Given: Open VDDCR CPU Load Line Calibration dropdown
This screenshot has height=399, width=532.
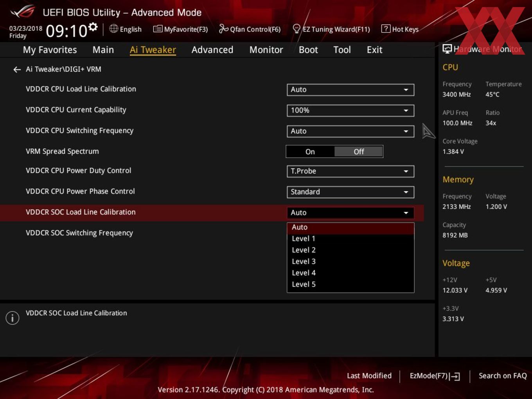Looking at the screenshot, I should (350, 90).
